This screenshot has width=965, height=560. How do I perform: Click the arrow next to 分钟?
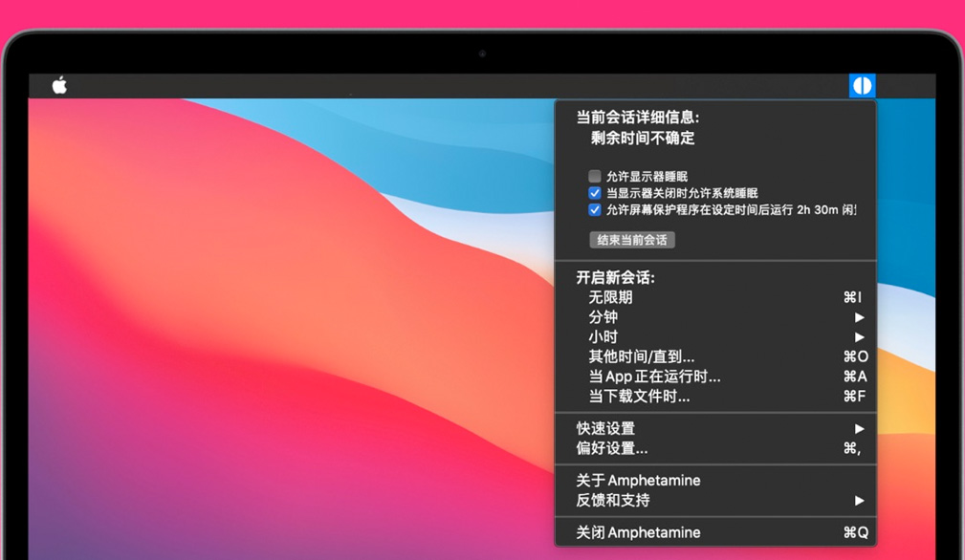click(x=859, y=317)
